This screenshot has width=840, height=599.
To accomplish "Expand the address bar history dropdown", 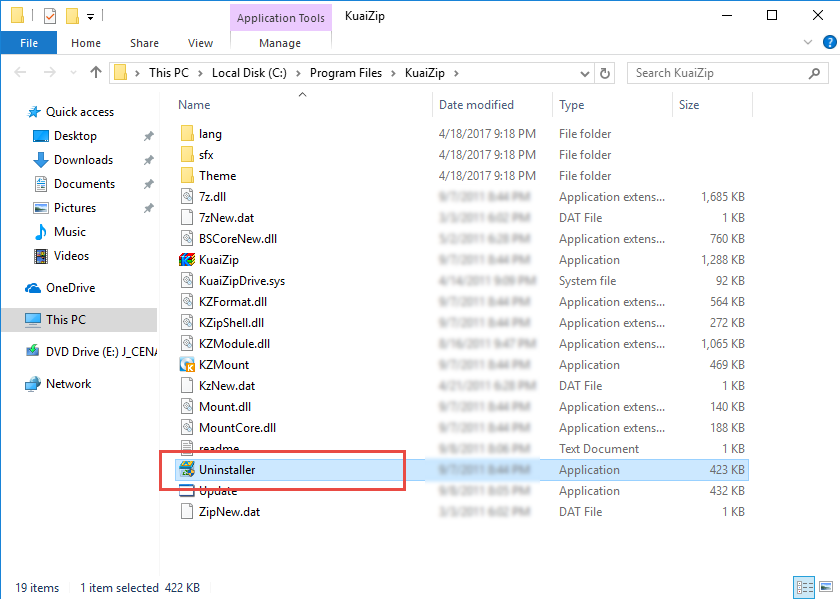I will [584, 73].
